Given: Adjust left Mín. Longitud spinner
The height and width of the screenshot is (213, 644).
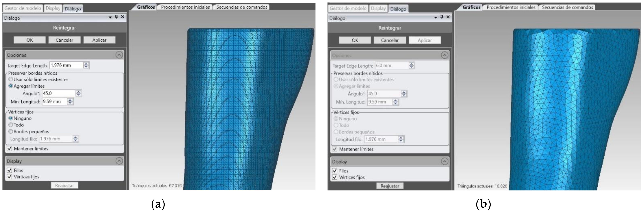Looking at the screenshot, I should 70,102.
